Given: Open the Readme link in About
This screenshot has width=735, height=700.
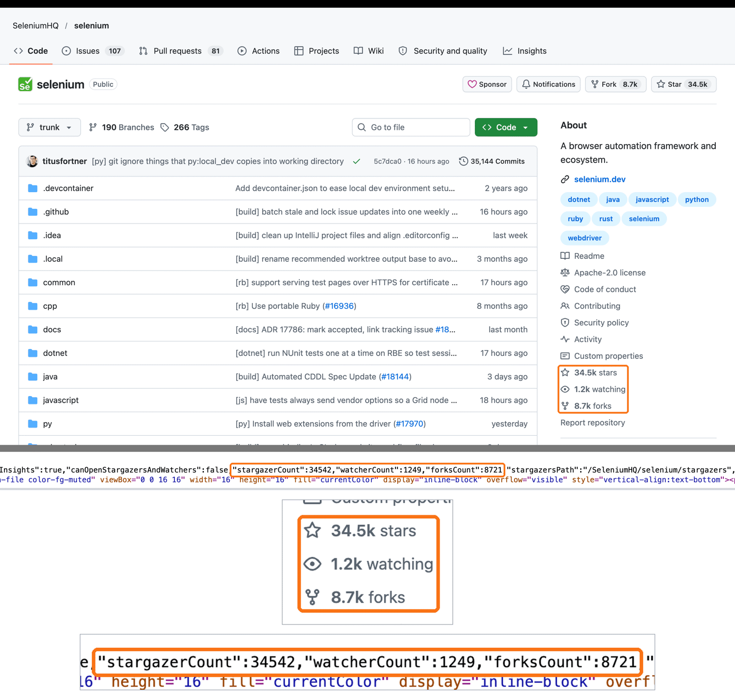Looking at the screenshot, I should [583, 256].
